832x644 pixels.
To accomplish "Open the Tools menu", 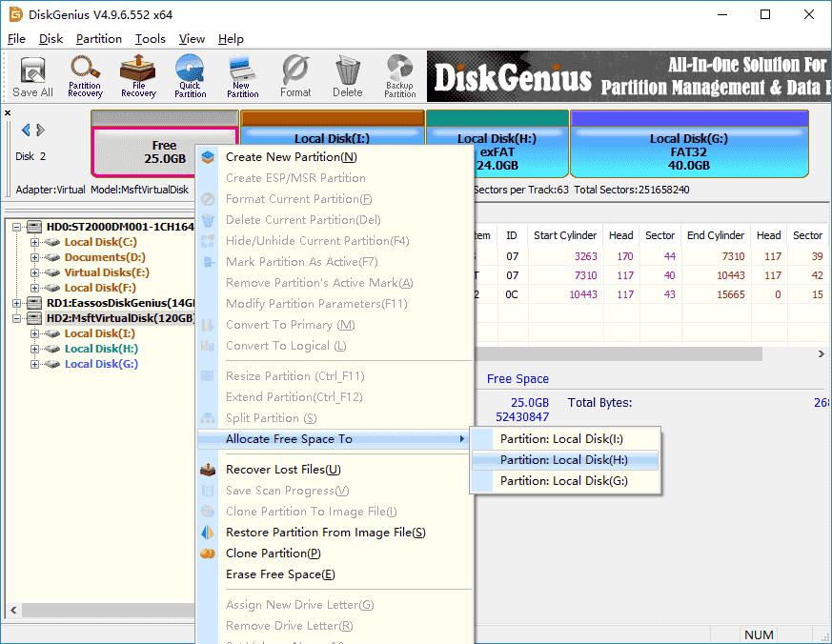I will point(149,39).
